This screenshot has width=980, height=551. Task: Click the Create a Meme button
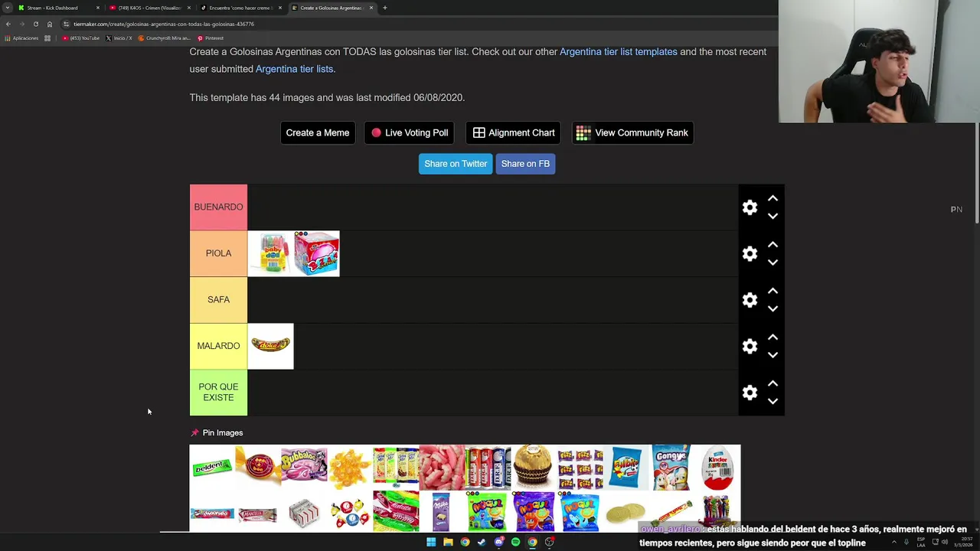318,132
